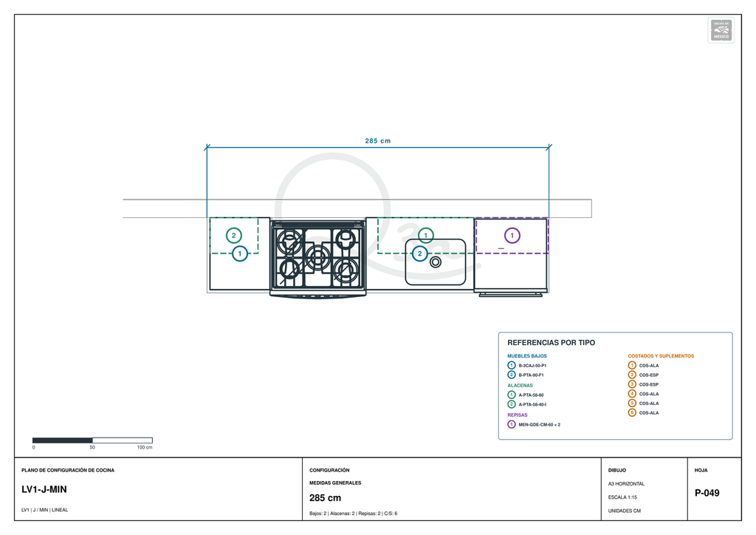Click orange legend marker 4
Screen dimensions: 756x535
[632, 394]
